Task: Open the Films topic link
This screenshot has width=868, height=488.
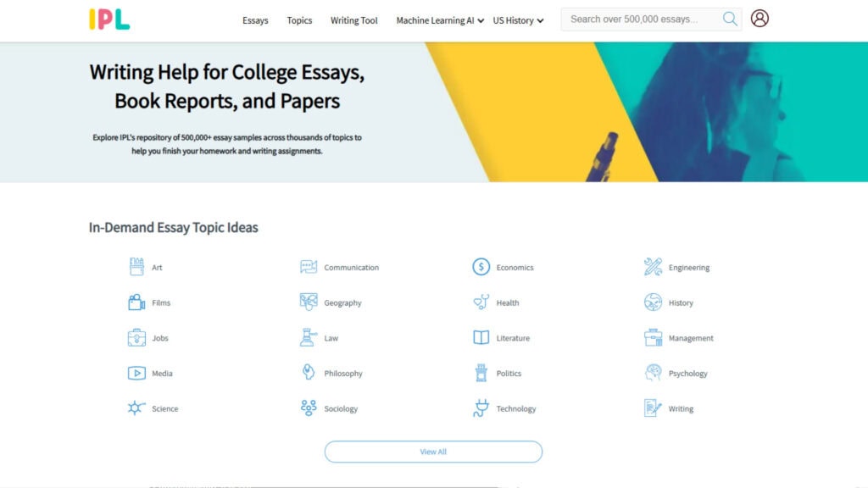Action: [x=161, y=302]
